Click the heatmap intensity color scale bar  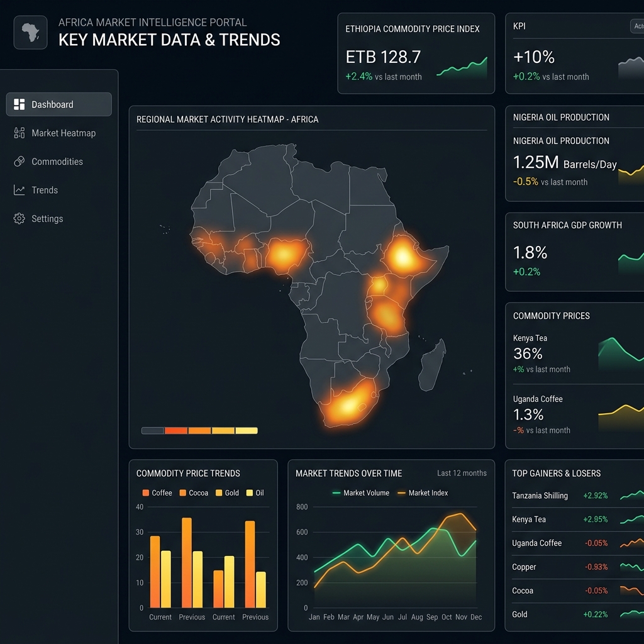[x=199, y=430]
